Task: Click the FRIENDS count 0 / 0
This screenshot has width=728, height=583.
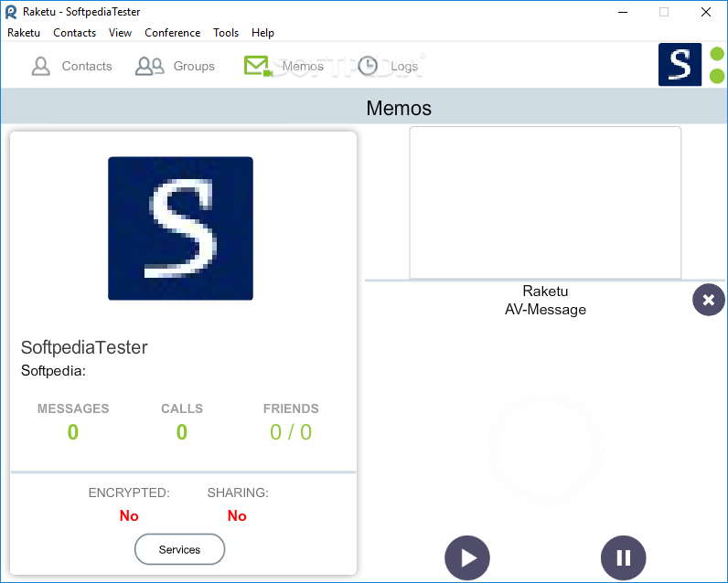Action: tap(291, 432)
